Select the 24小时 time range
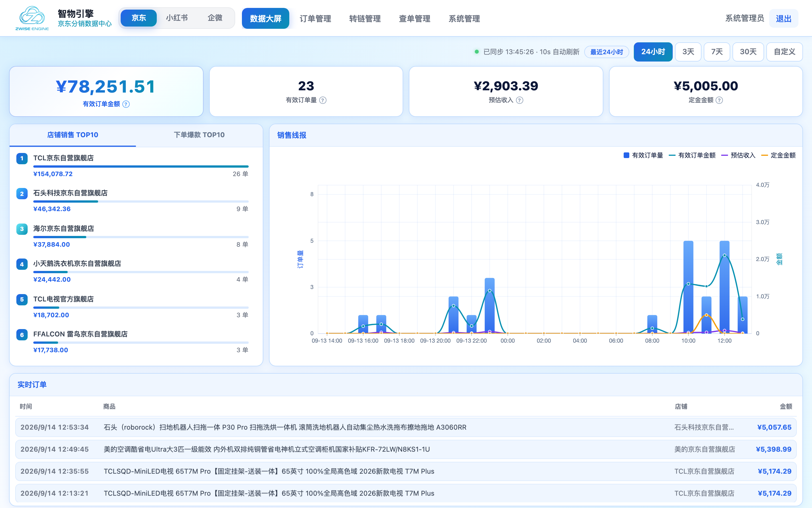The image size is (812, 508). pyautogui.click(x=653, y=52)
